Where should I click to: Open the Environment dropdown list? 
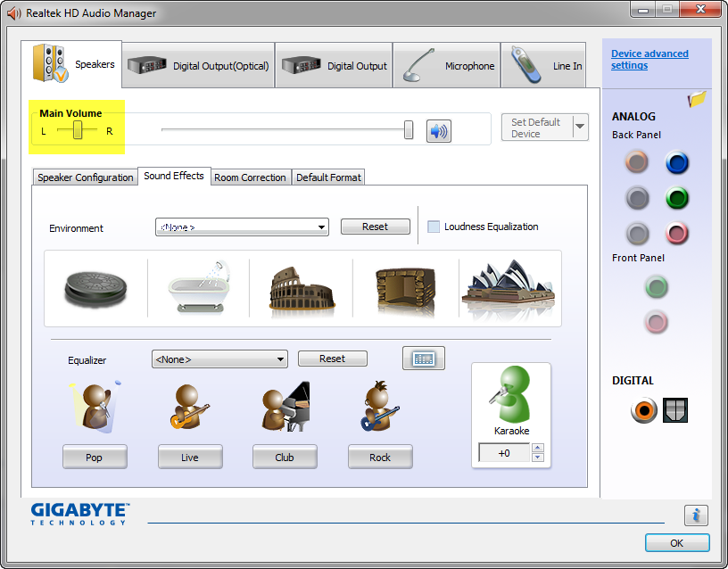[x=242, y=227]
